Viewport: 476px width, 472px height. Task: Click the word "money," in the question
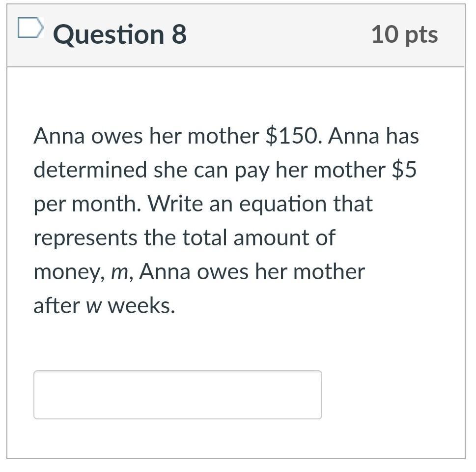pos(70,272)
